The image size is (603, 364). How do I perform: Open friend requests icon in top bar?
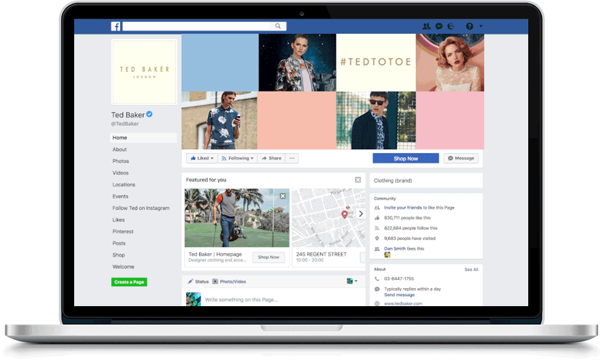click(x=426, y=26)
